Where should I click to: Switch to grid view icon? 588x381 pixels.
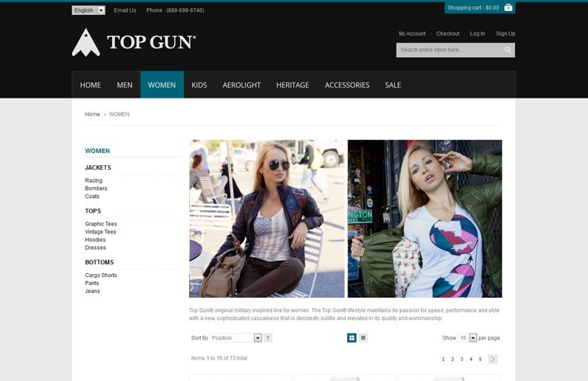pos(352,338)
